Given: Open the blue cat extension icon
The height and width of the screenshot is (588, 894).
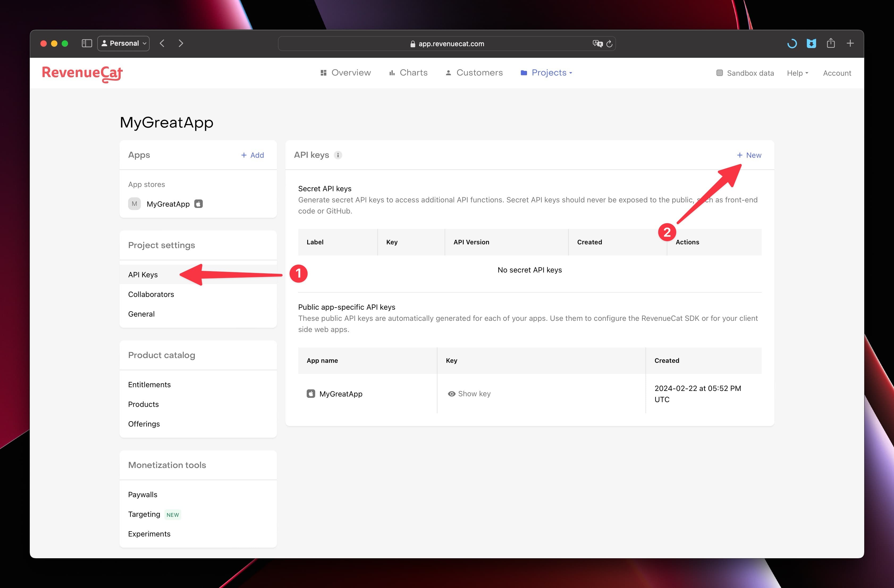Looking at the screenshot, I should coord(811,44).
